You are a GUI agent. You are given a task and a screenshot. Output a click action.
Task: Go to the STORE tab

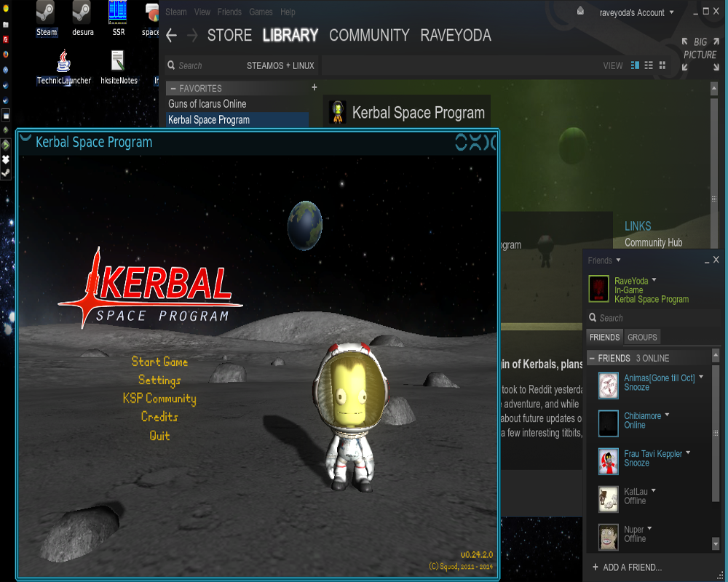coord(229,35)
